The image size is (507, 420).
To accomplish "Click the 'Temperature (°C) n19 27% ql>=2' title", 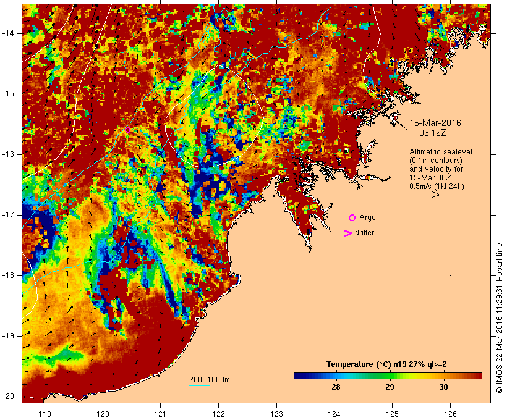I will pyautogui.click(x=386, y=364).
